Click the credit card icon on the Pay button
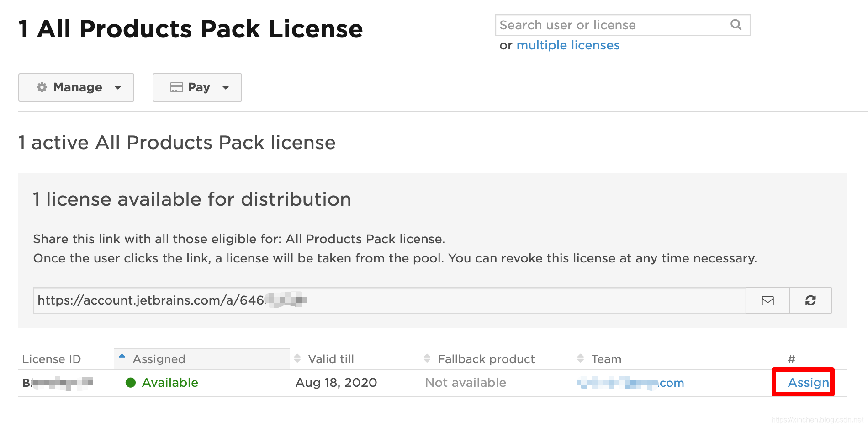This screenshot has width=868, height=428. click(176, 87)
